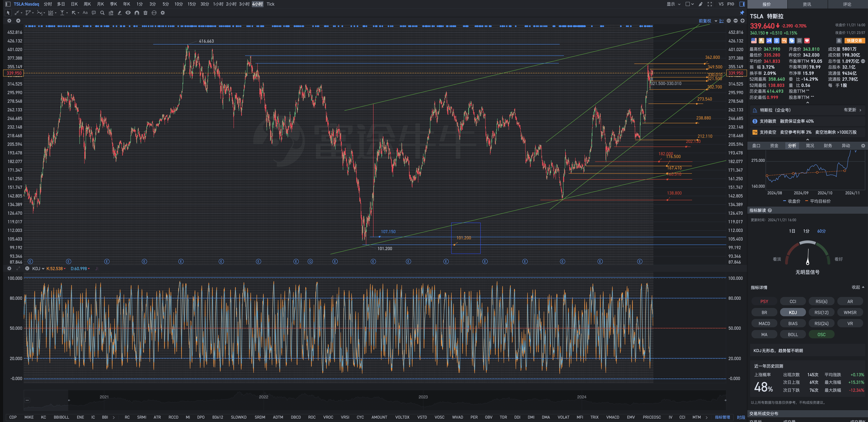Toggle the right quote panel icon

[x=742, y=4]
